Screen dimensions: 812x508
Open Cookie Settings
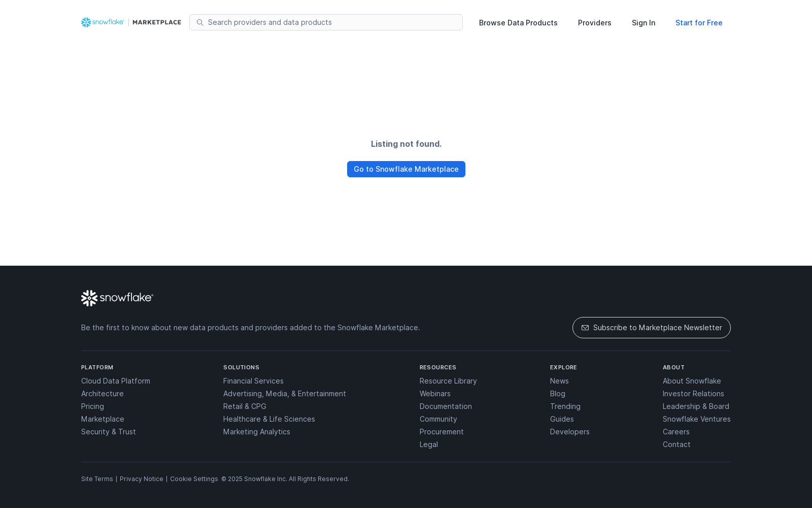point(194,479)
